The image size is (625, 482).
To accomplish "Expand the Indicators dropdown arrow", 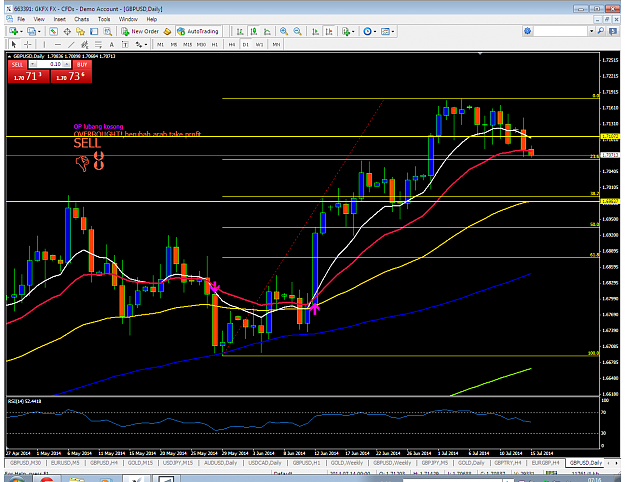I will [353, 31].
